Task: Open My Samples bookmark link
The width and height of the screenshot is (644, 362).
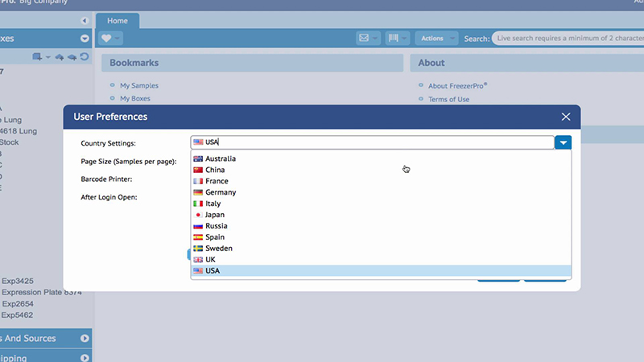Action: click(x=138, y=85)
